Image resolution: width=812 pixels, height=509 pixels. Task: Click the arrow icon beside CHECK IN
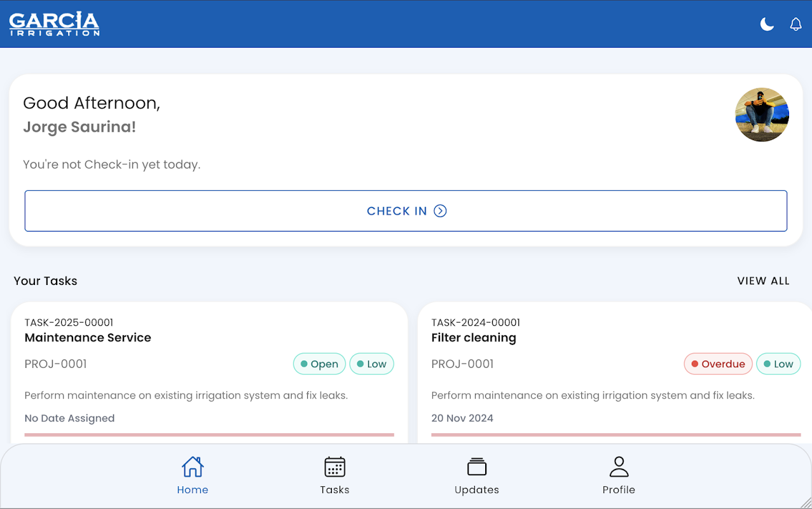click(440, 211)
